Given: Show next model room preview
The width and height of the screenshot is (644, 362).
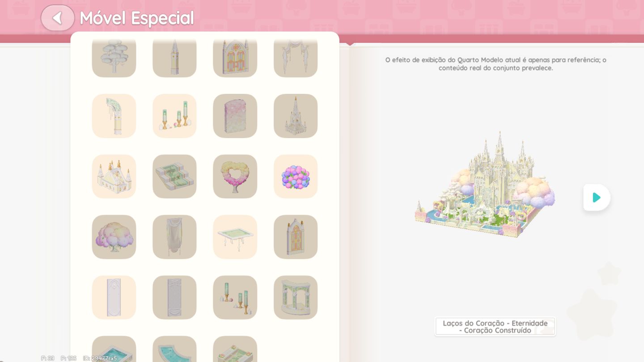Looking at the screenshot, I should [x=597, y=197].
